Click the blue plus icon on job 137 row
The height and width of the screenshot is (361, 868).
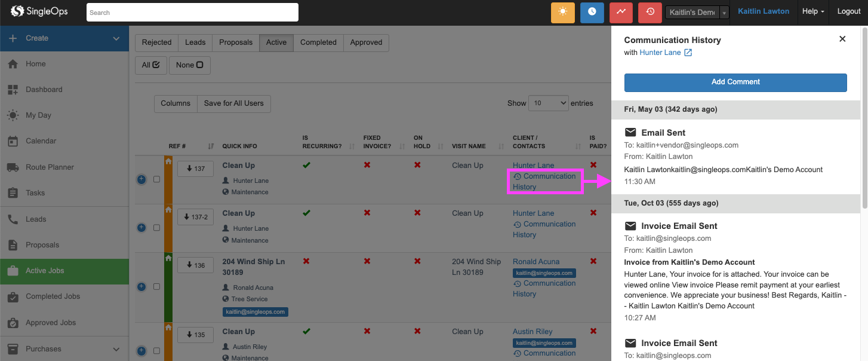point(141,179)
